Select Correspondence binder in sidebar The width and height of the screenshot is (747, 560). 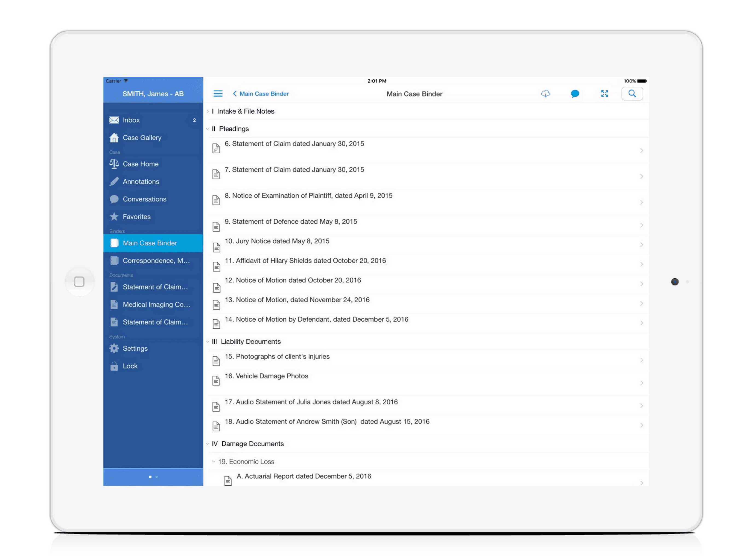pos(156,260)
